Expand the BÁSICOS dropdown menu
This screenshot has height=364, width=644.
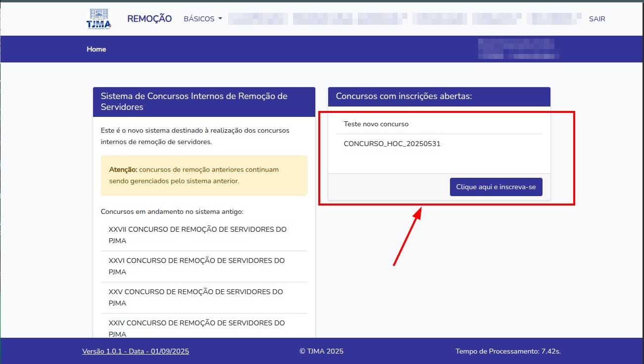click(202, 19)
